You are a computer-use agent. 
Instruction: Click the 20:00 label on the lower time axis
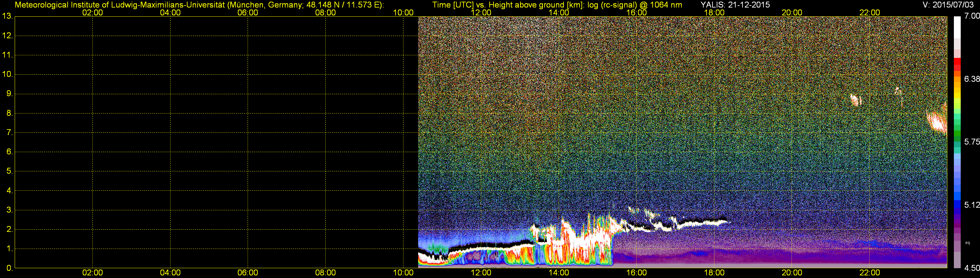tap(792, 273)
